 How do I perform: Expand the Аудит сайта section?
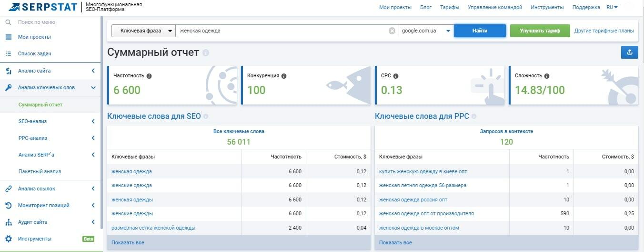[93, 222]
